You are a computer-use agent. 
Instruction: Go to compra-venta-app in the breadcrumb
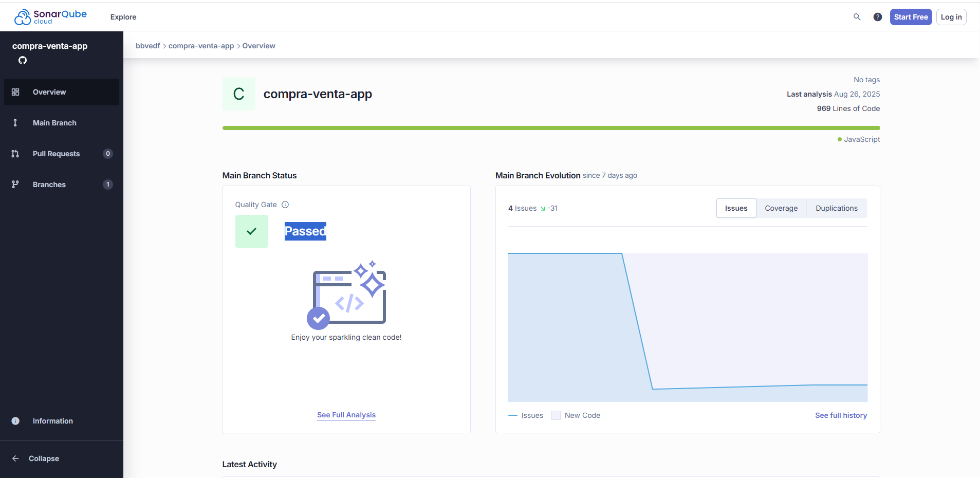[x=201, y=46]
